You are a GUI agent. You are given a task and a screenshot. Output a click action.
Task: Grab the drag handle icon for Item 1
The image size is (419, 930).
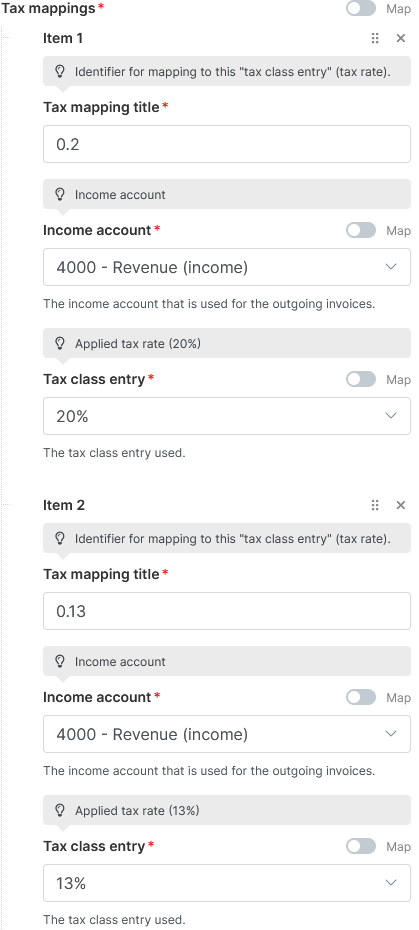pos(374,38)
